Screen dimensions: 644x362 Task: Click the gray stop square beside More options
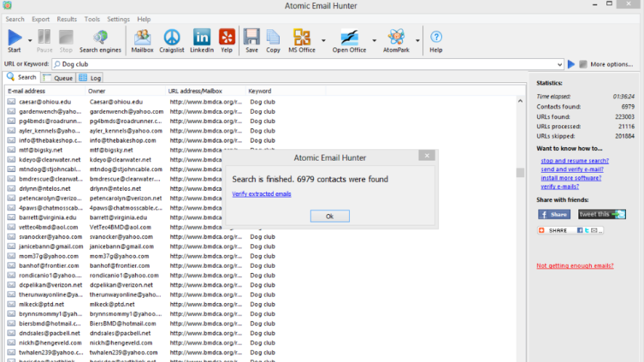point(583,64)
